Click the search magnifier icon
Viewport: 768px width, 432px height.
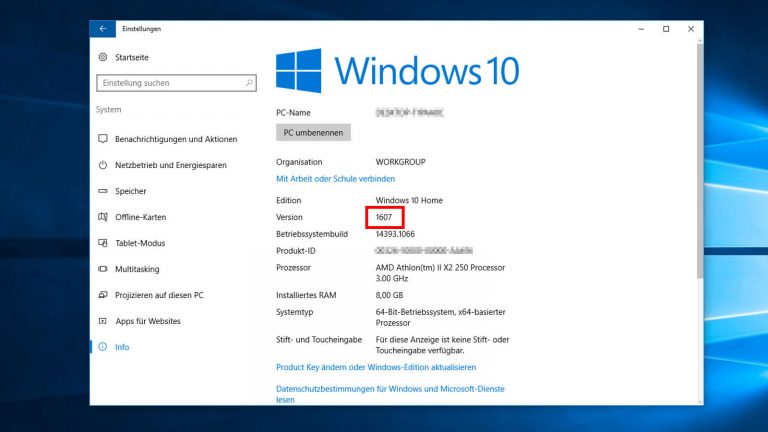249,83
